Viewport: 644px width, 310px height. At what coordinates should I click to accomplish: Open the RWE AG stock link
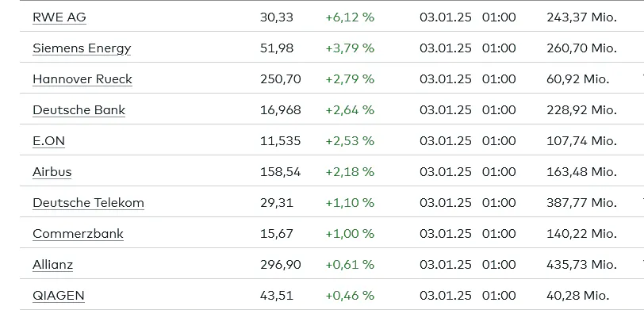point(59,17)
